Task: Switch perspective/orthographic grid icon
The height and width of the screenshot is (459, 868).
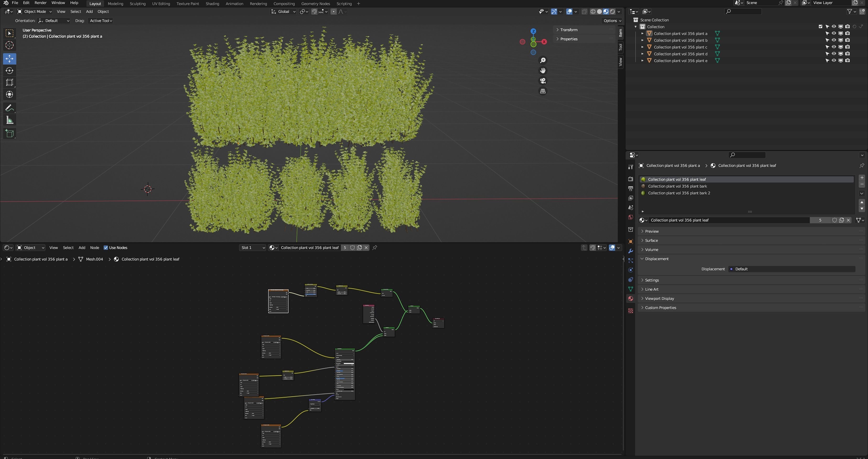Action: [543, 91]
